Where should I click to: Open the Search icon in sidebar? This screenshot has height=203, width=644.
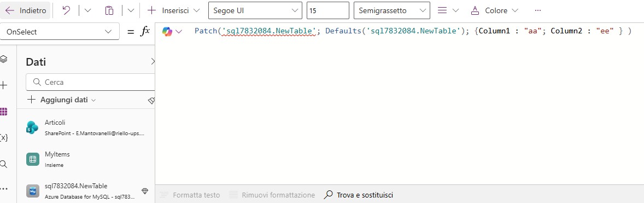click(4, 164)
